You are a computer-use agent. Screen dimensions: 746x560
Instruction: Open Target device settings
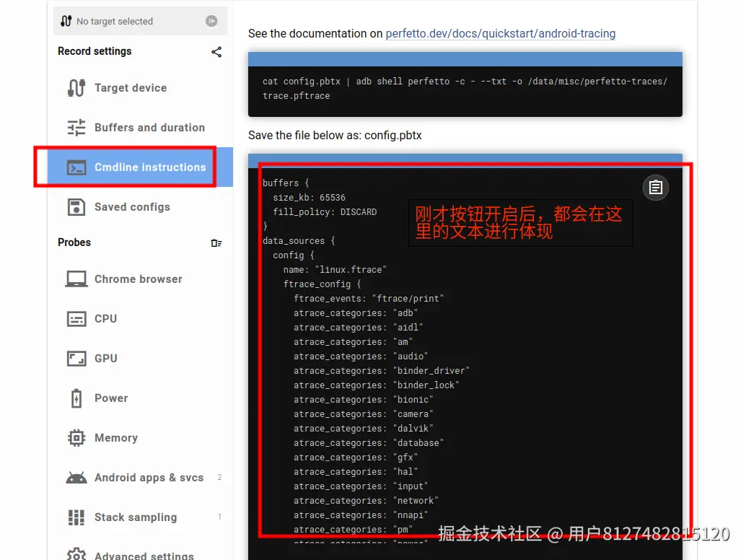140,88
